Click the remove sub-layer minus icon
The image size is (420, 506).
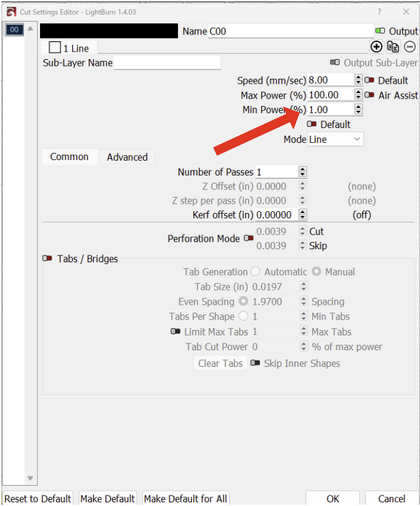tap(410, 47)
